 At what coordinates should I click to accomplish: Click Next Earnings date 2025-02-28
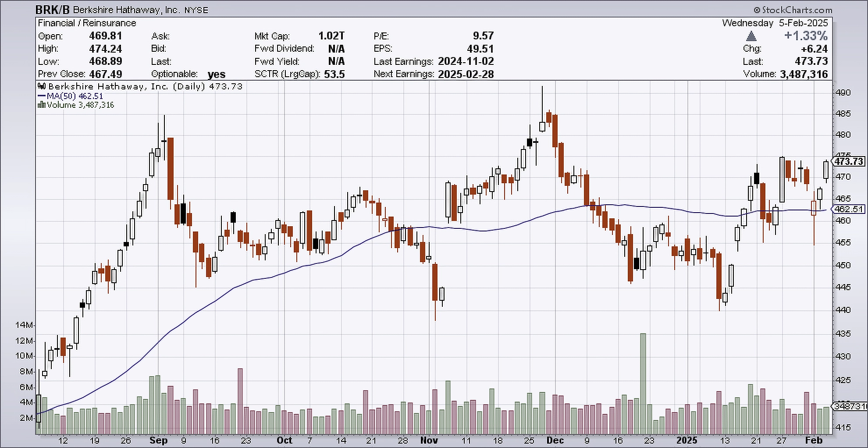point(466,74)
